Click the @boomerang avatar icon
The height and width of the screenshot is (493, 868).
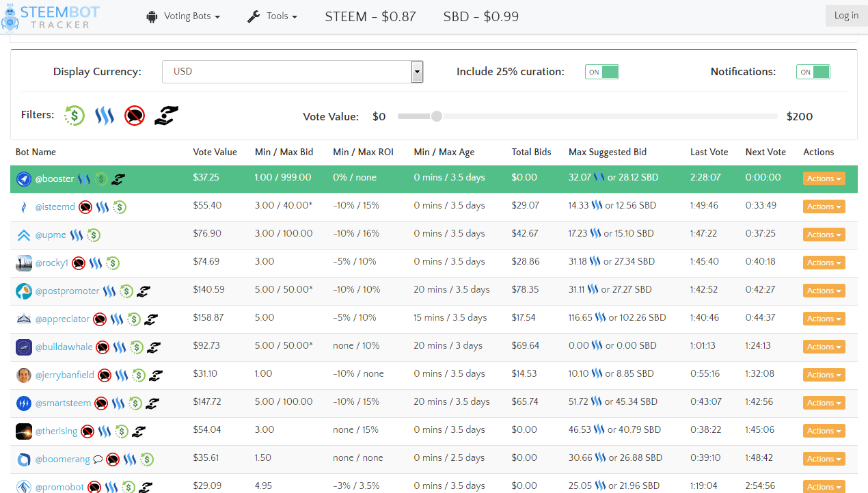pyautogui.click(x=24, y=459)
